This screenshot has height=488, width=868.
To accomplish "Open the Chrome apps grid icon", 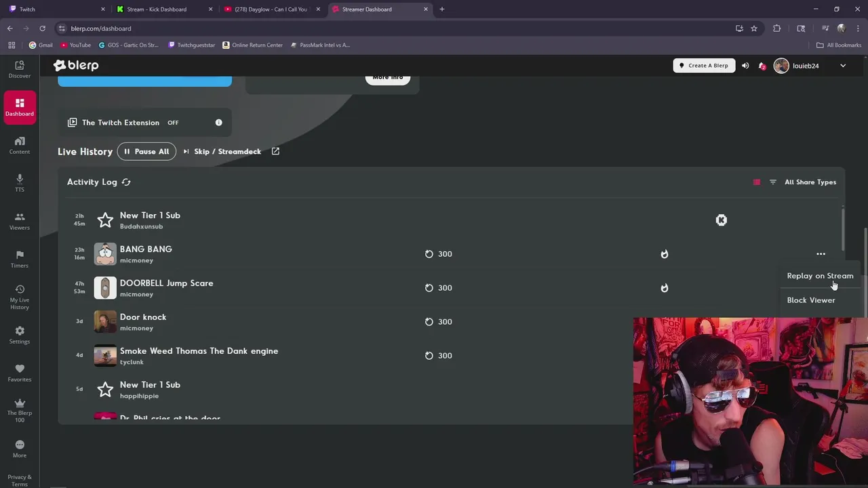I will tap(12, 45).
